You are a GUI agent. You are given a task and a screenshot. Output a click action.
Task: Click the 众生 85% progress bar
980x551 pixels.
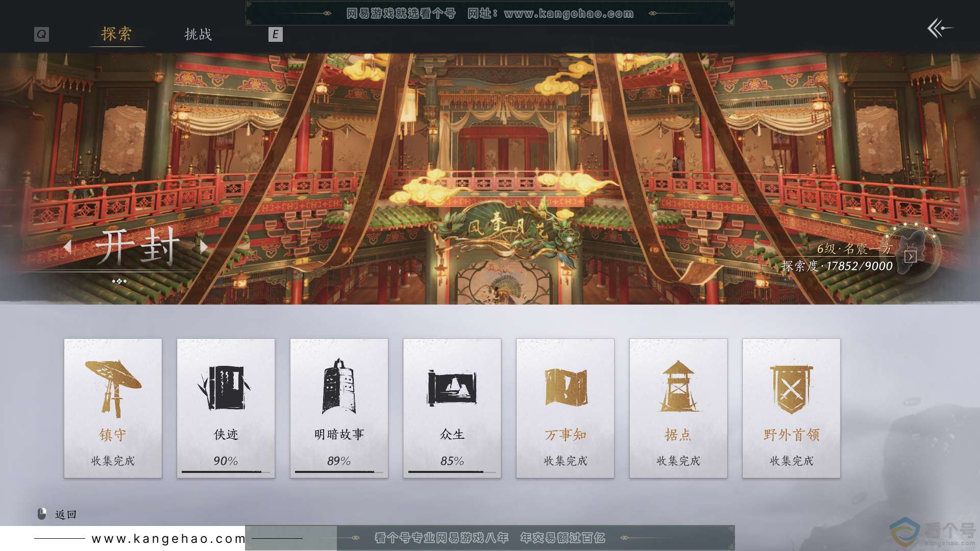(452, 472)
